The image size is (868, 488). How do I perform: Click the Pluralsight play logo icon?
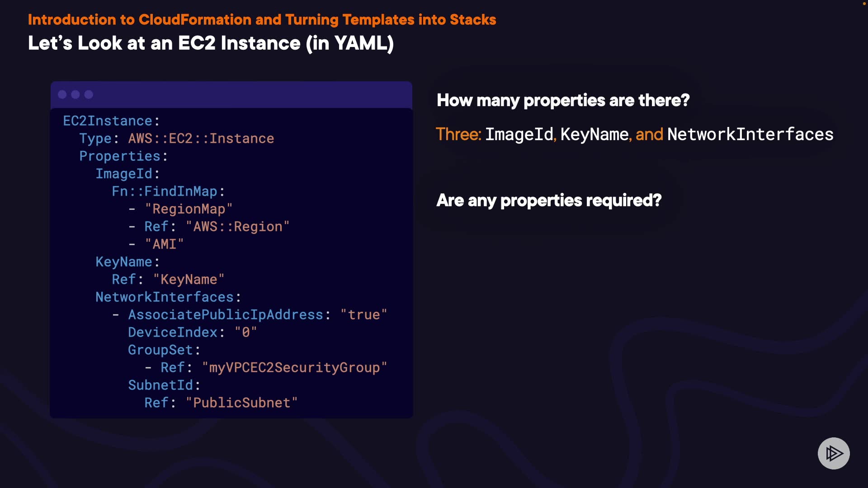(x=834, y=453)
